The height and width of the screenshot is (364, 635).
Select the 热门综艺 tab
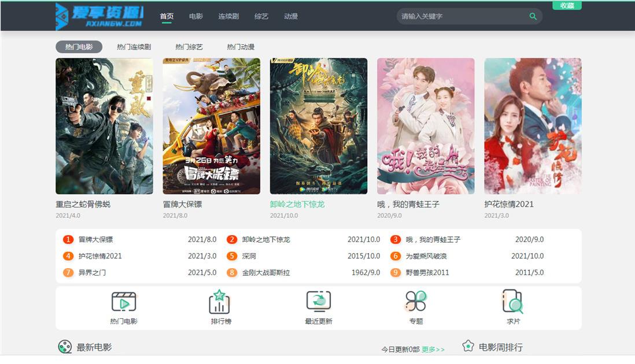pos(189,47)
